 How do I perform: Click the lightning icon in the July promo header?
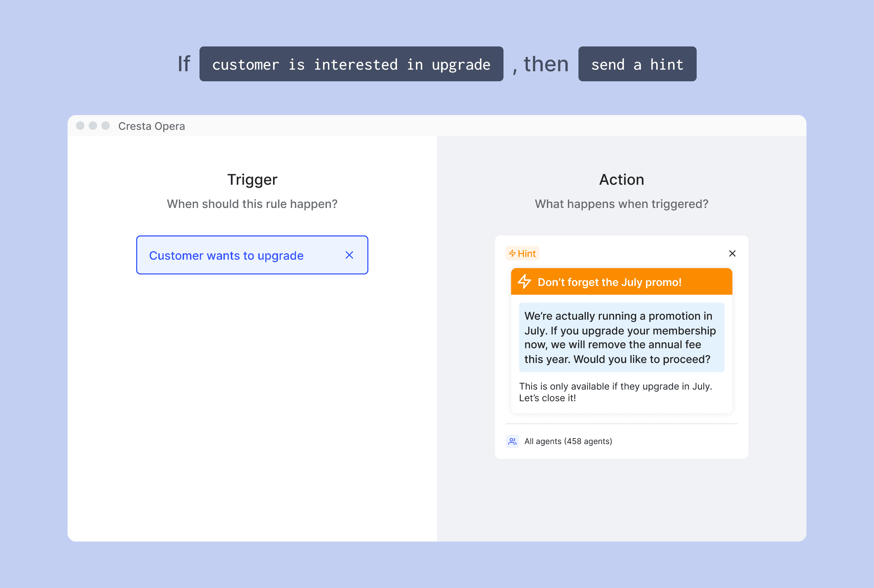[524, 282]
